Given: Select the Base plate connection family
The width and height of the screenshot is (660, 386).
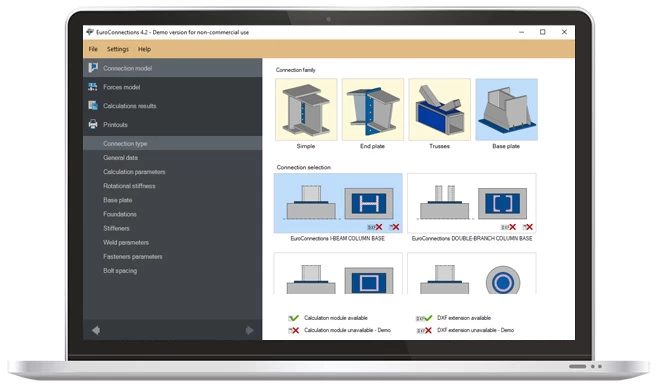Looking at the screenshot, I should (x=506, y=109).
